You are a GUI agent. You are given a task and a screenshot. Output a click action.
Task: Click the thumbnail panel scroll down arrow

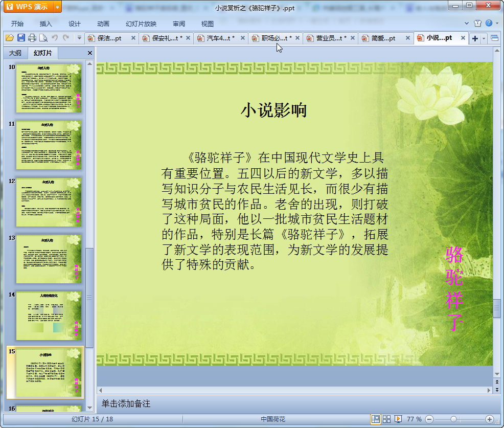tap(89, 408)
